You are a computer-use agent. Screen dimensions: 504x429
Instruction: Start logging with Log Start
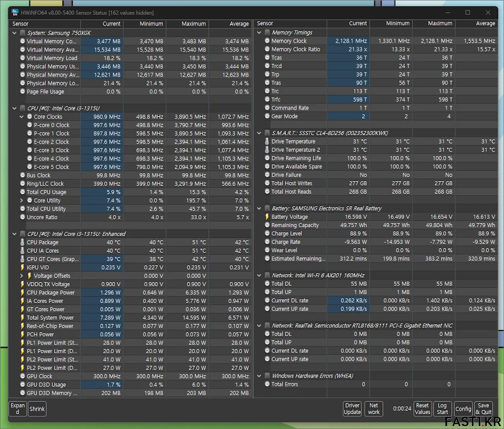(442, 409)
